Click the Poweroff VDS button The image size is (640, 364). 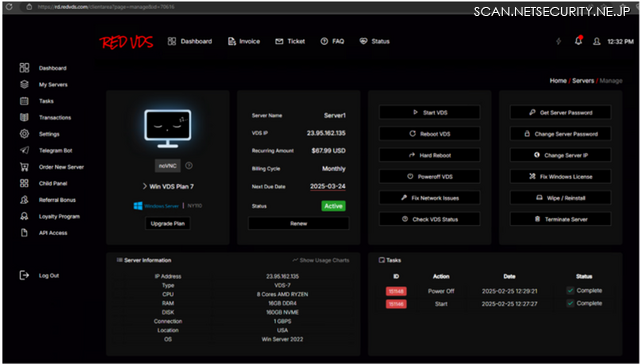click(x=429, y=177)
